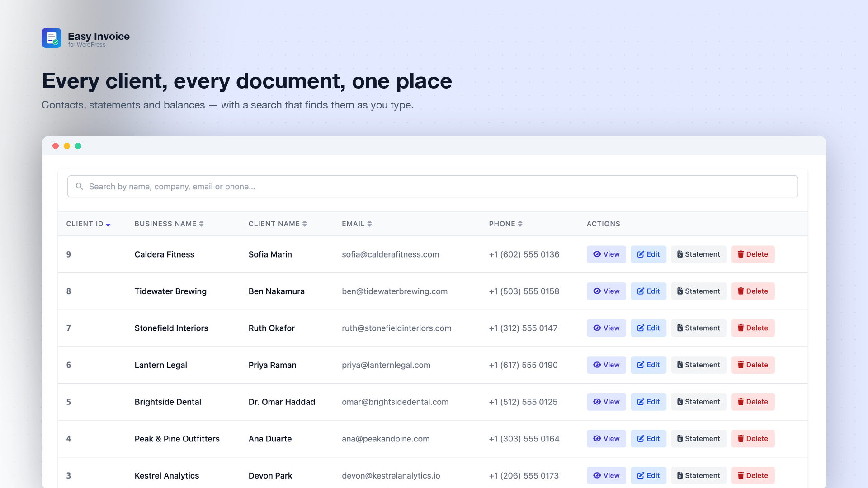This screenshot has width=868, height=488.
Task: Click the Actions column header
Action: [x=603, y=224]
